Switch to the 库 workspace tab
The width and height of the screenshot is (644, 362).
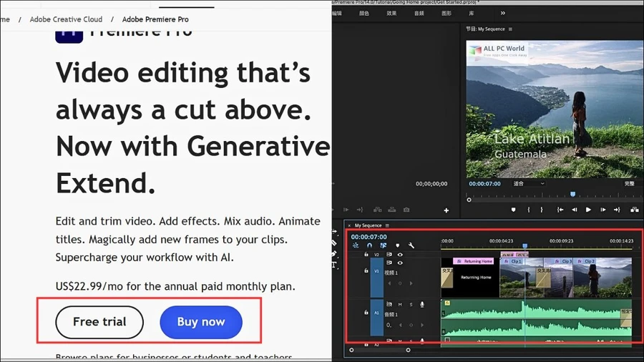pos(472,13)
